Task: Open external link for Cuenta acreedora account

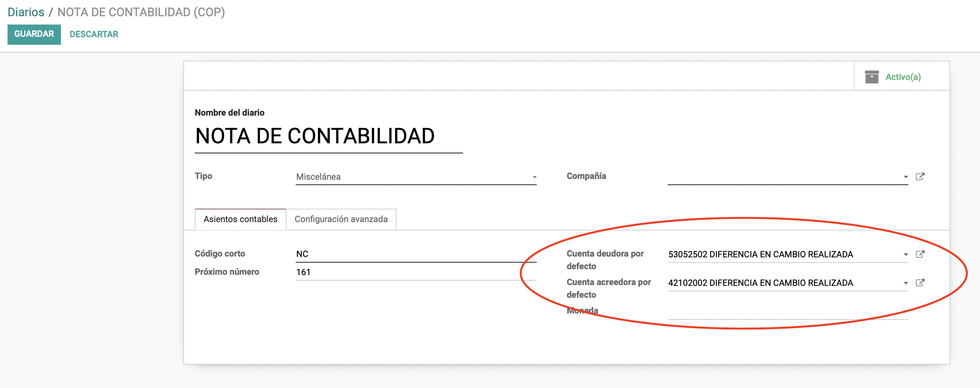Action: coord(920,283)
